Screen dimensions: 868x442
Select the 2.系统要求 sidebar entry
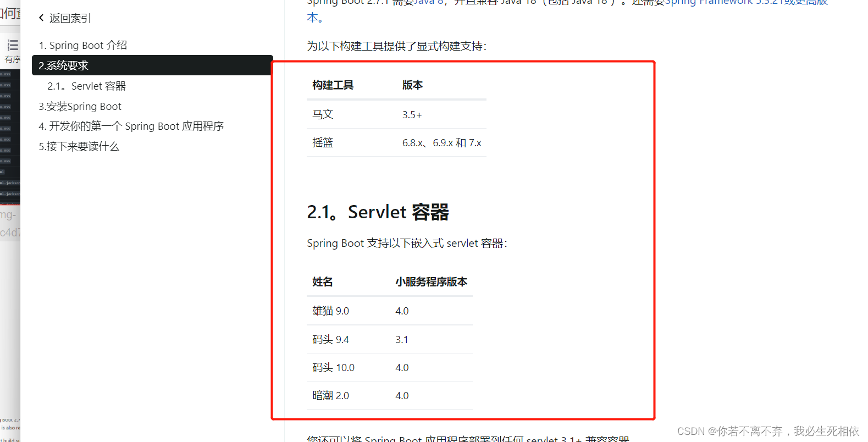pos(152,65)
